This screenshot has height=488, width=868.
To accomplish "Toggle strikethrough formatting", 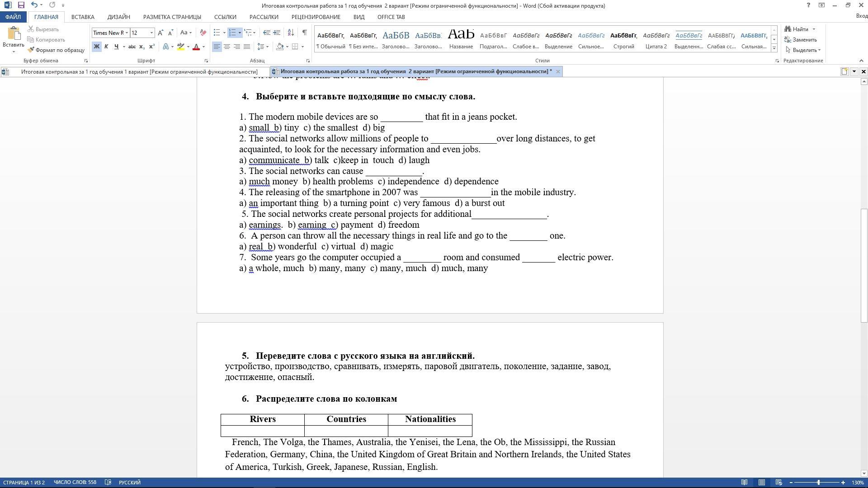I will point(132,47).
